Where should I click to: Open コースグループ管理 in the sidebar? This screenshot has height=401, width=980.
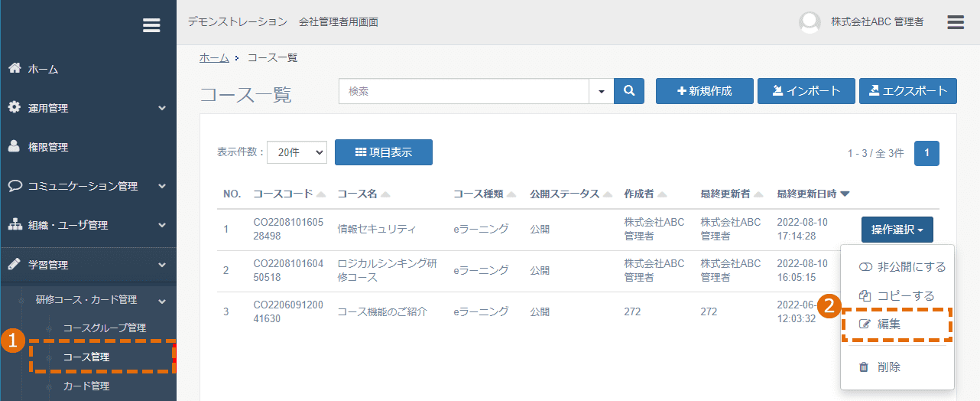pyautogui.click(x=104, y=328)
